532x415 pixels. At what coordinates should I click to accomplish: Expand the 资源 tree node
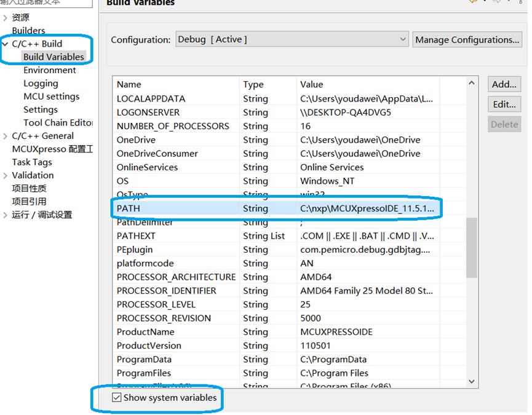5,17
